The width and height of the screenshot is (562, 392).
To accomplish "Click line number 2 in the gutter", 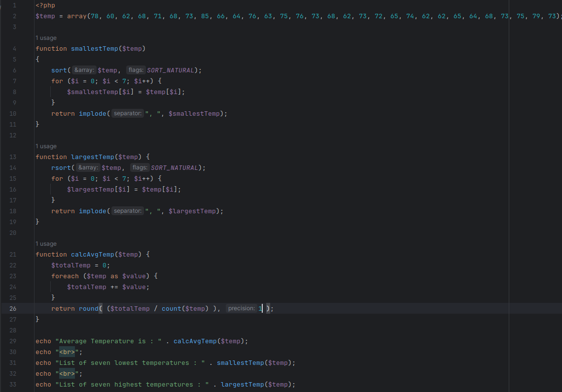I will [14, 16].
